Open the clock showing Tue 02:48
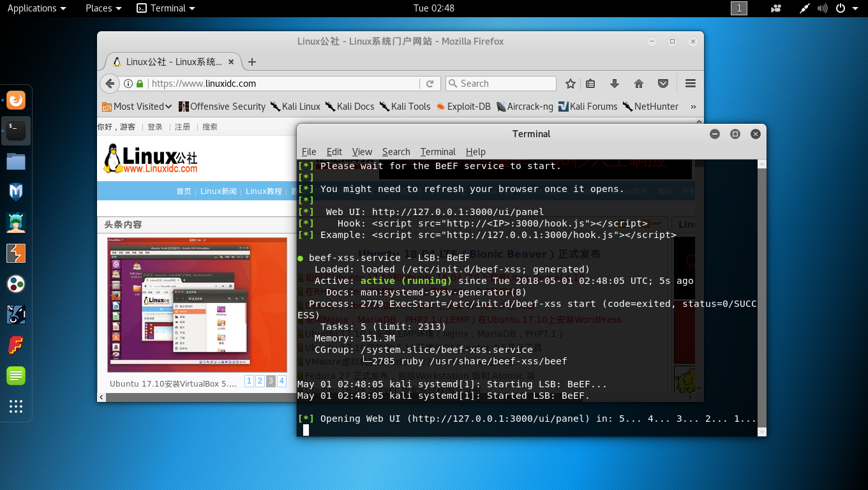The width and height of the screenshot is (868, 490). 434,8
